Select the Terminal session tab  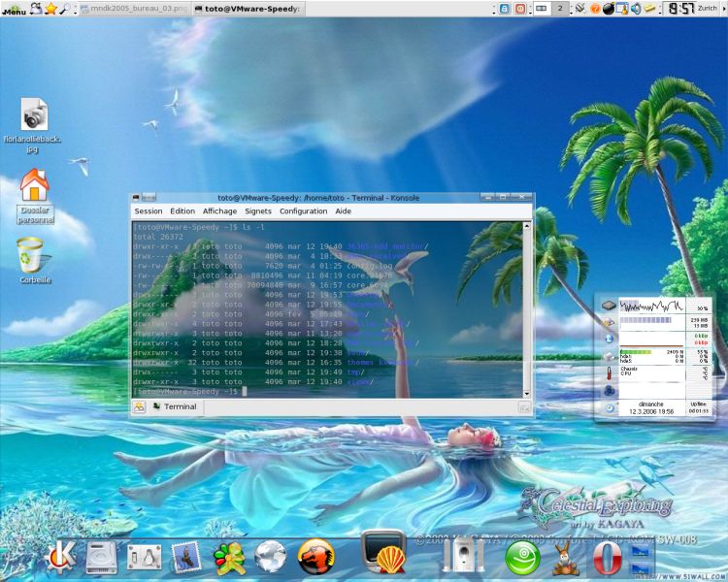tap(175, 406)
